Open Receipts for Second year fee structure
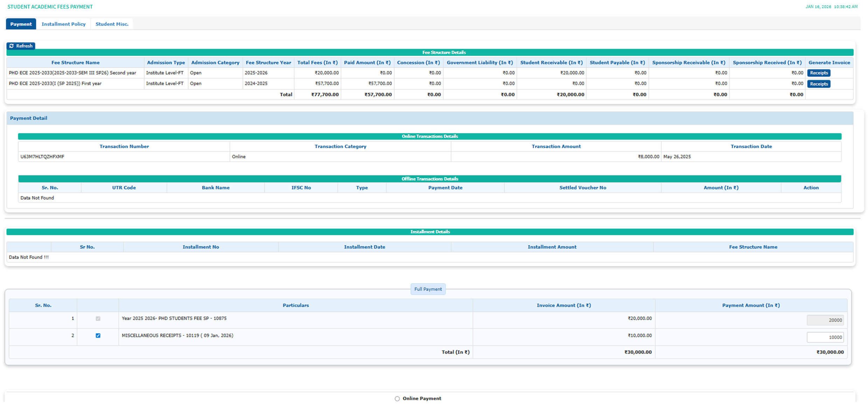 click(818, 73)
